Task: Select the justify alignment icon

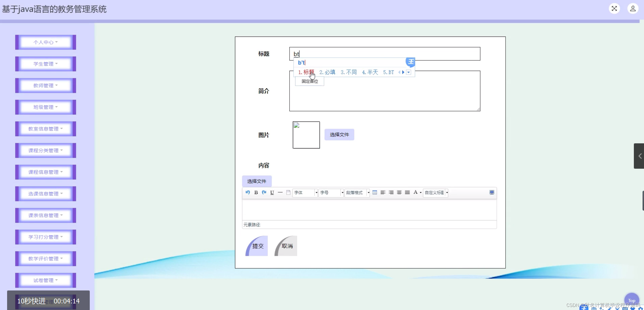Action: pyautogui.click(x=407, y=192)
